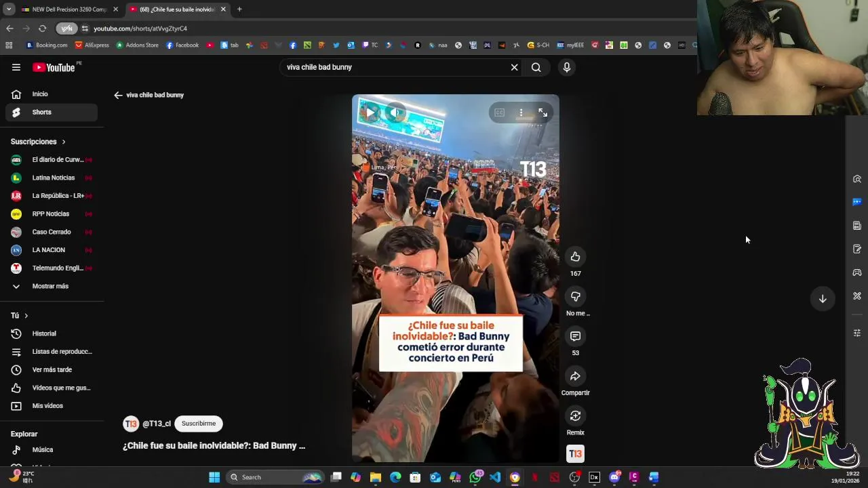
Task: Open the comments panel showing 53
Action: (x=575, y=336)
